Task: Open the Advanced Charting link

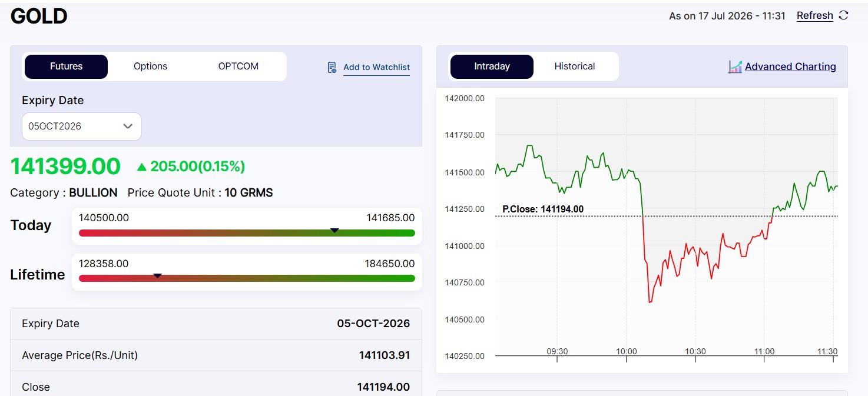Action: [x=790, y=66]
